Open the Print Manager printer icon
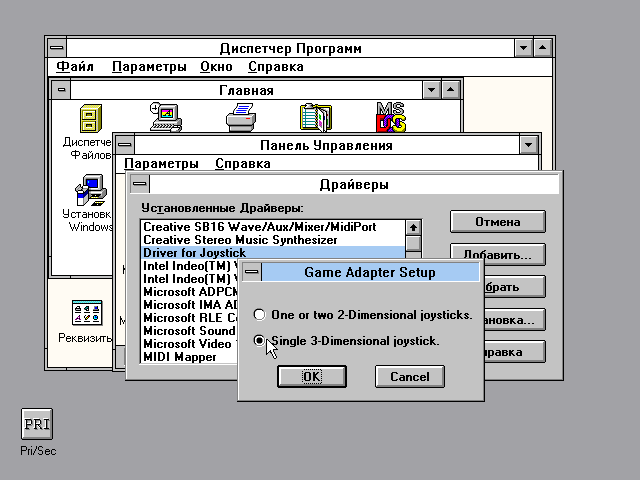The height and width of the screenshot is (480, 640). coord(241,118)
